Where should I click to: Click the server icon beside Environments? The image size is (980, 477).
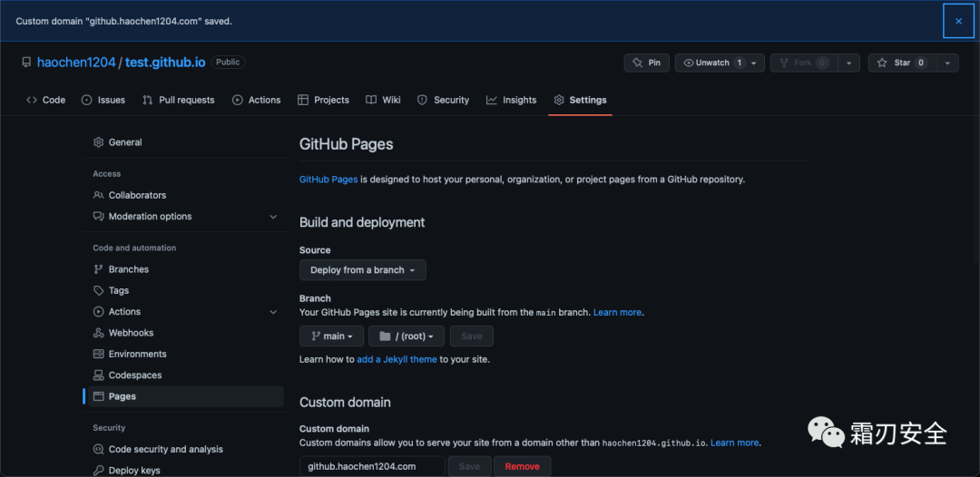[x=98, y=354]
